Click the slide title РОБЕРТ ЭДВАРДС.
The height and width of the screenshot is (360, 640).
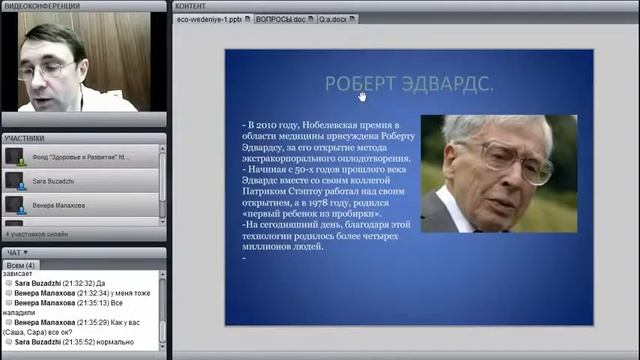[409, 84]
